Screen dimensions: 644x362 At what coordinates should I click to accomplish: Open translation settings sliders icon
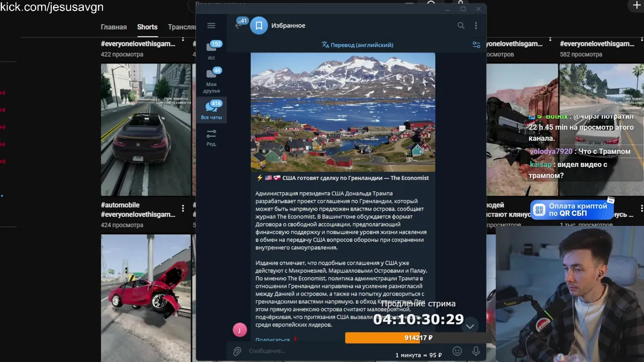pos(476,45)
